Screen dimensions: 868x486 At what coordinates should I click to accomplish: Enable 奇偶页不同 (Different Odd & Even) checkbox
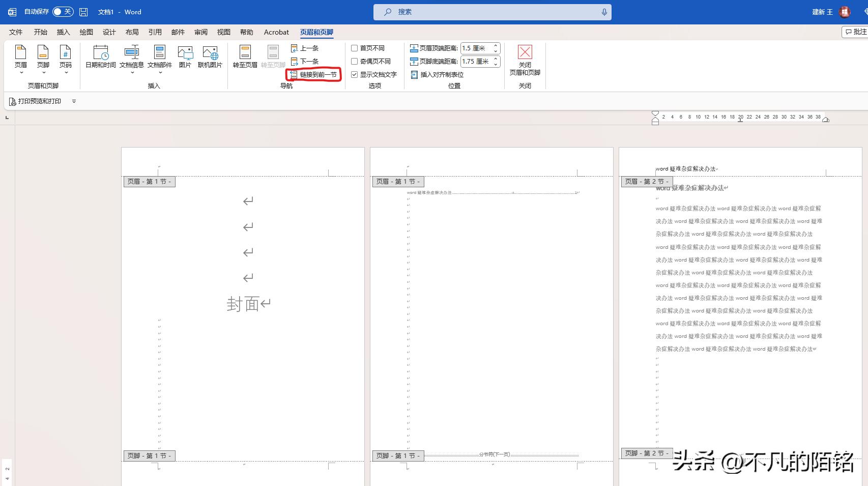(x=355, y=62)
